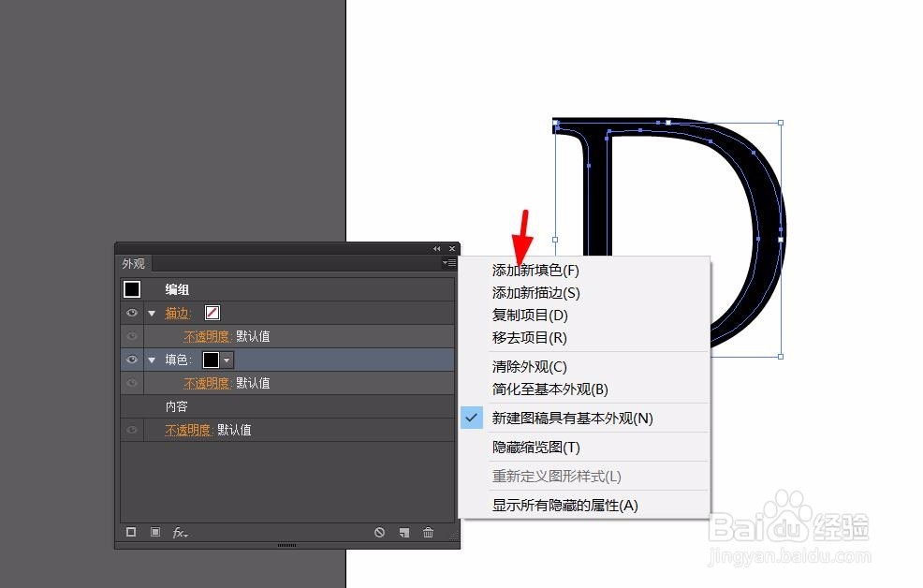Select the Add New Stroke icon
The height and width of the screenshot is (588, 923).
coord(131,532)
